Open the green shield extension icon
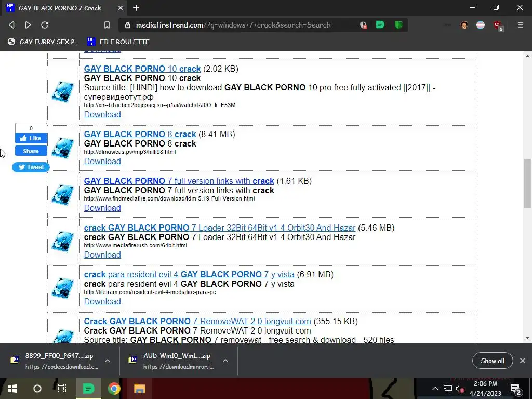 [398, 25]
